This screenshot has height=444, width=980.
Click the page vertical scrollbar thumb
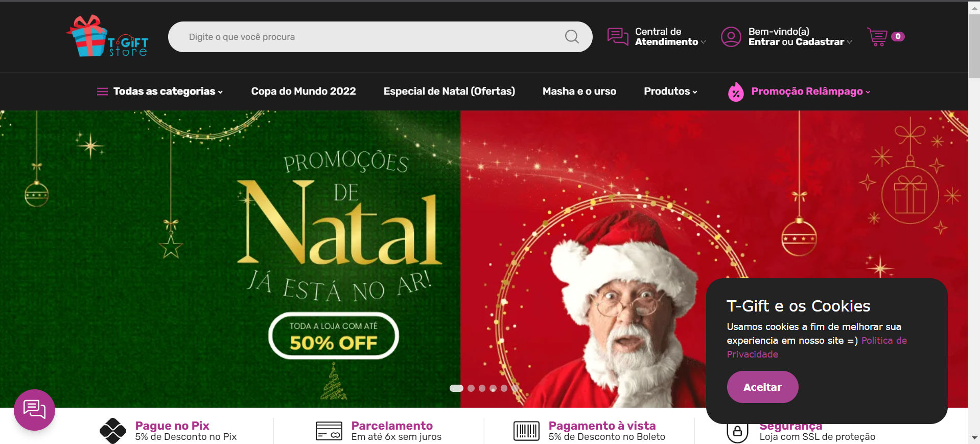(974, 46)
